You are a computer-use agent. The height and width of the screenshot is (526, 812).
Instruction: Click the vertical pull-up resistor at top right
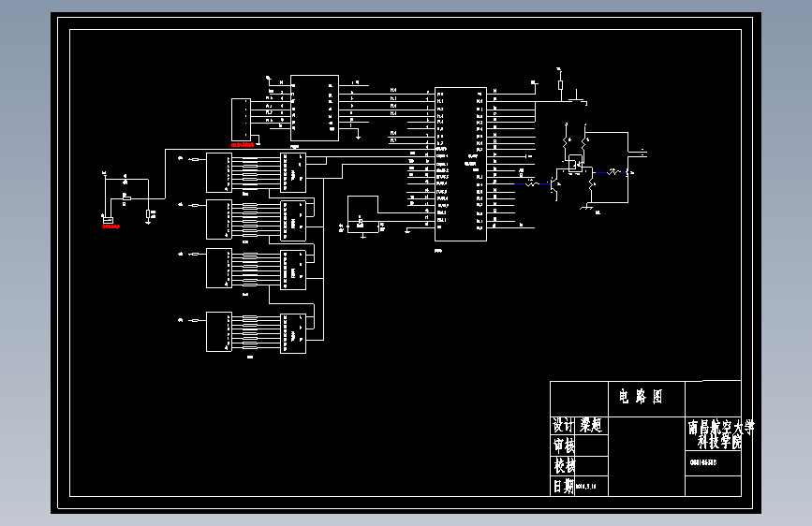pos(560,85)
